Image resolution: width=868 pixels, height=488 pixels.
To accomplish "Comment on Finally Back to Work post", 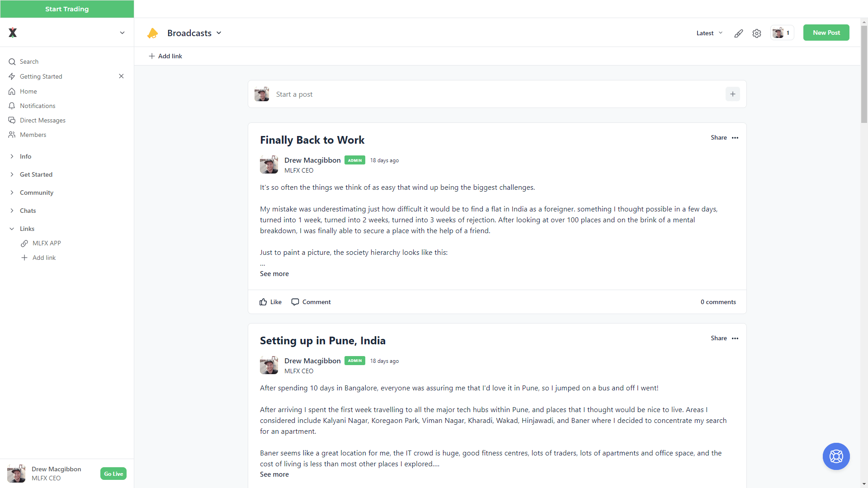I will pyautogui.click(x=311, y=302).
